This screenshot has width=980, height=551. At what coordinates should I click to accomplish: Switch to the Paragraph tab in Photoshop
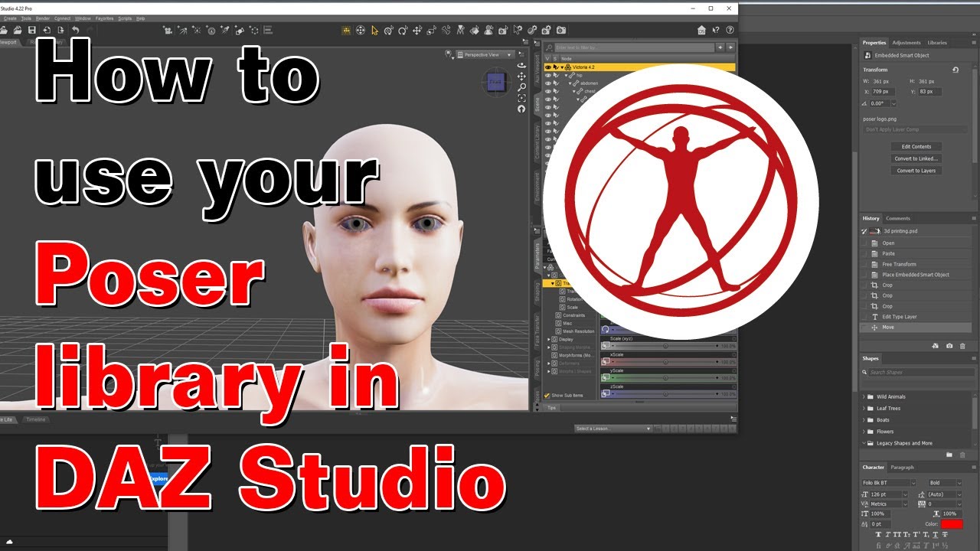tap(902, 467)
